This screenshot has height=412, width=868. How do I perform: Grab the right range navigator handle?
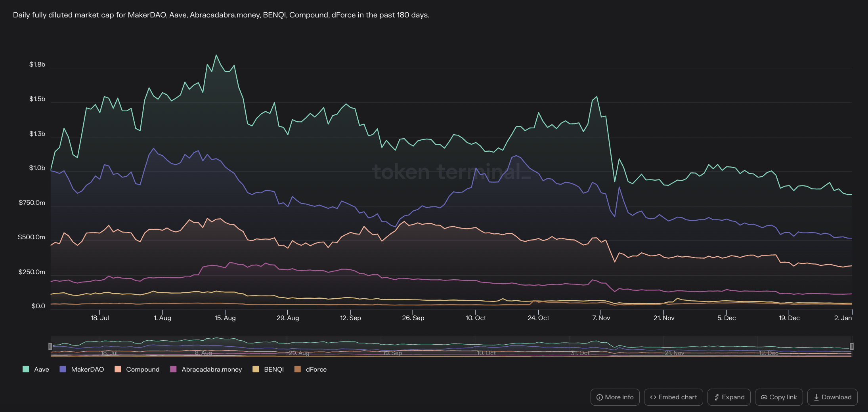[851, 346]
